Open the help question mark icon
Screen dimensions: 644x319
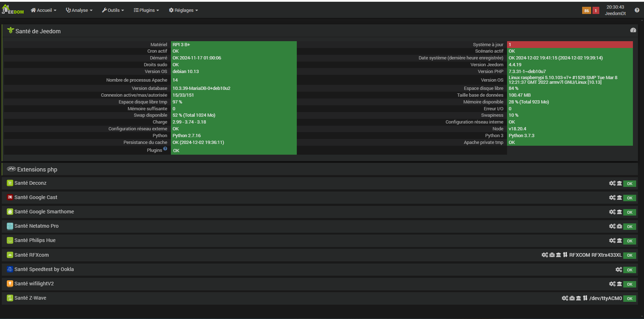(637, 10)
